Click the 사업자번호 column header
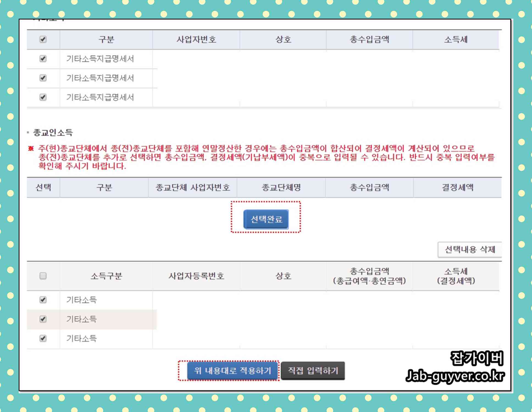 196,39
